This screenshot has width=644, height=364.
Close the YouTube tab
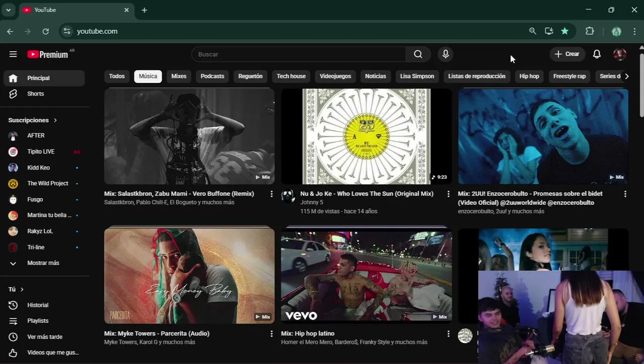126,10
